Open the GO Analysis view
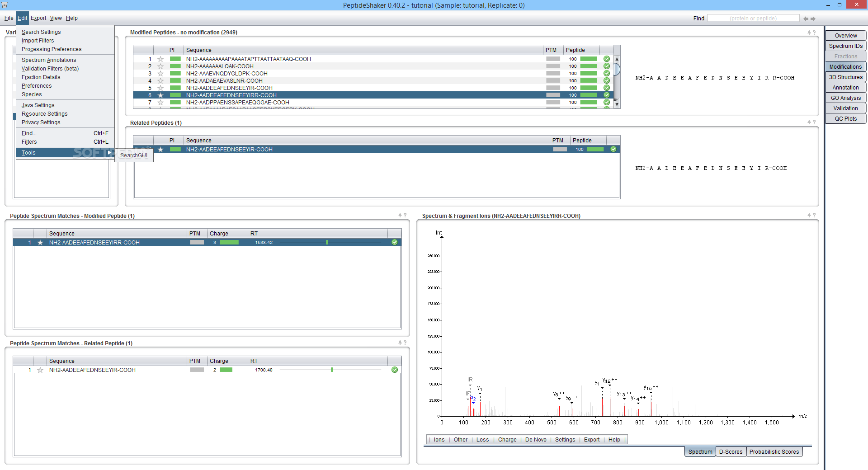 846,98
